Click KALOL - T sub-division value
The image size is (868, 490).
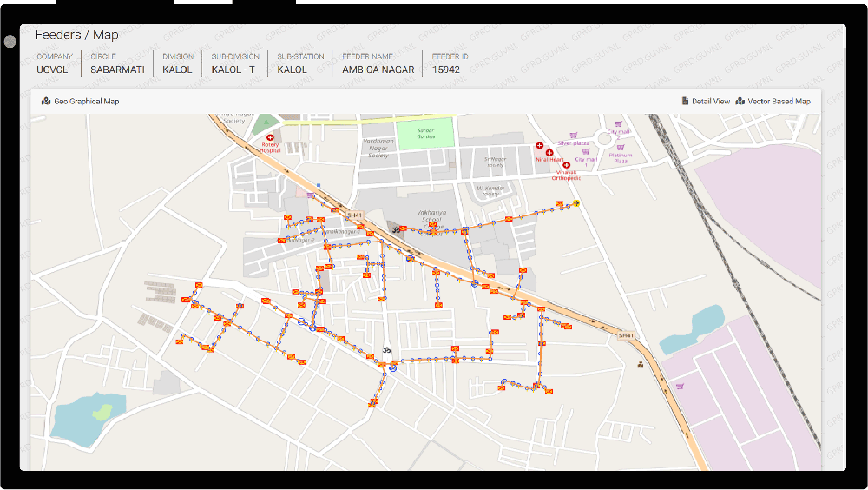233,70
